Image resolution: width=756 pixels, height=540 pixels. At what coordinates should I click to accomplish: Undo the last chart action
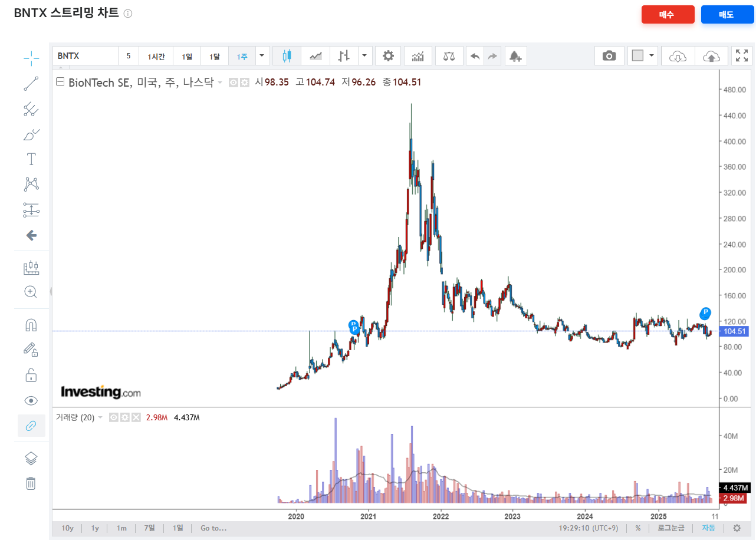(475, 56)
